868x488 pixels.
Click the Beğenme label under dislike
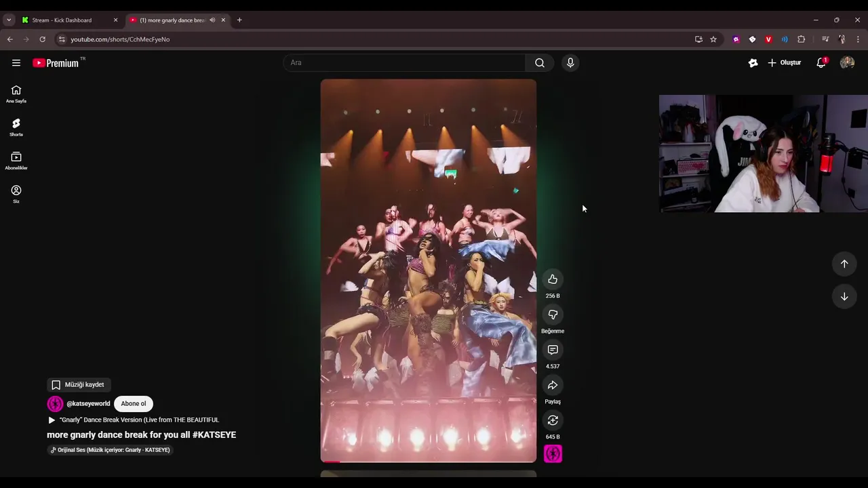(x=553, y=331)
